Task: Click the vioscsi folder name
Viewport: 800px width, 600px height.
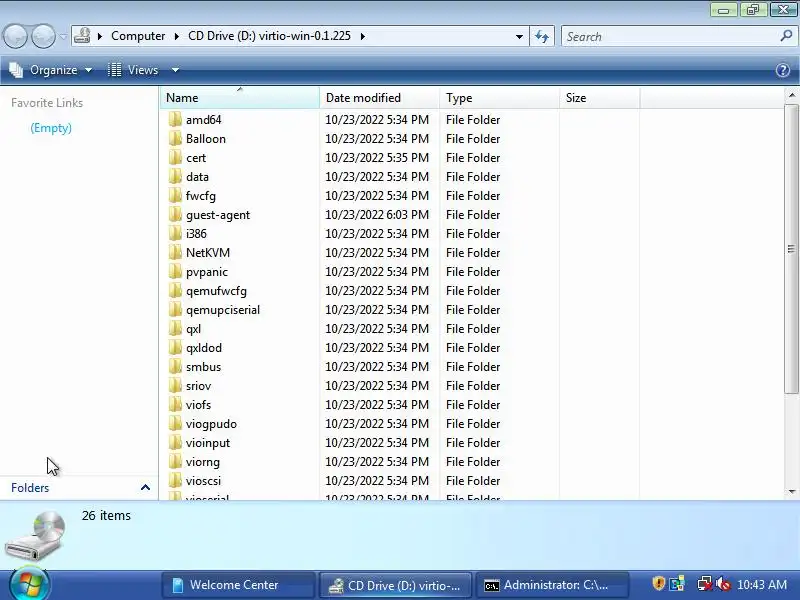Action: coord(204,481)
